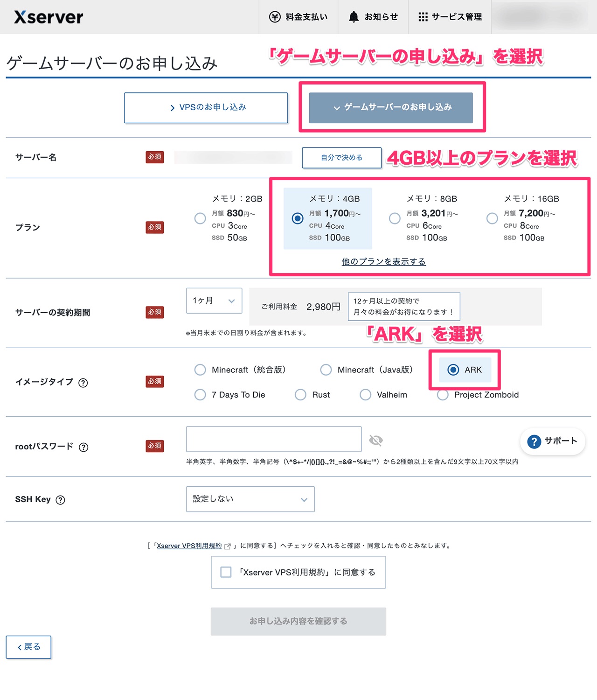This screenshot has height=700, width=597.
Task: Click the サポート question mark icon
Action: point(534,441)
